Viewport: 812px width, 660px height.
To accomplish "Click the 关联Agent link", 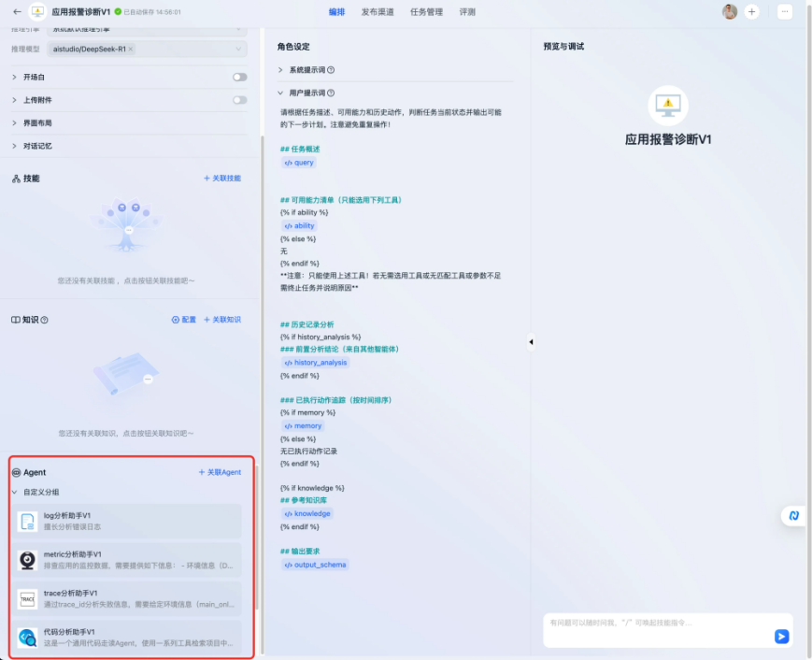I will click(x=220, y=472).
